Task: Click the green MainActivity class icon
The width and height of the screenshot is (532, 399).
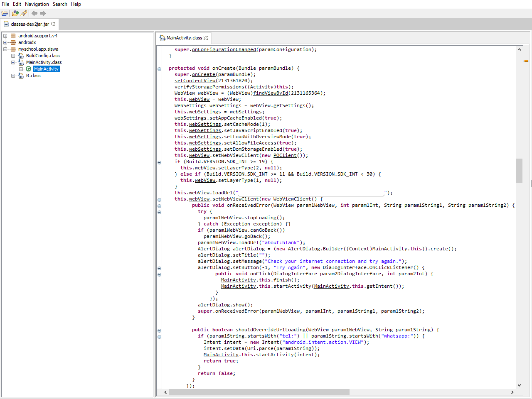Action: click(x=28, y=69)
